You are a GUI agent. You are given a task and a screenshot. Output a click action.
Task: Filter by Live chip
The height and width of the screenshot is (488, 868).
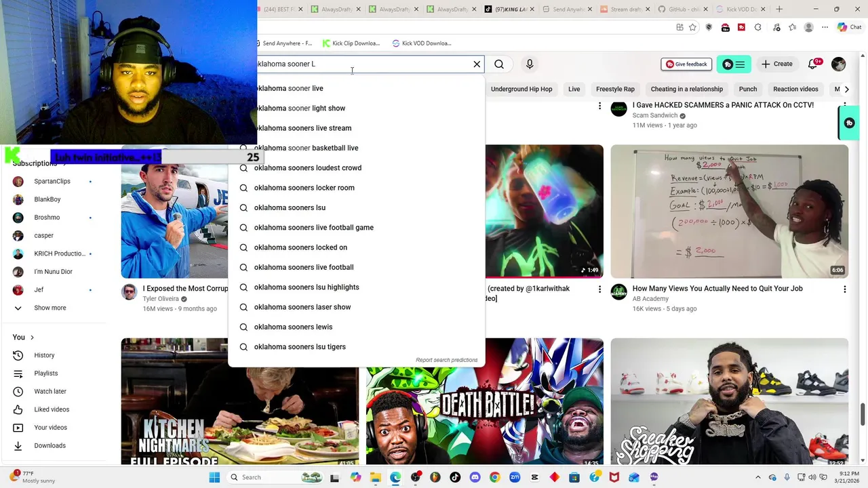click(574, 89)
